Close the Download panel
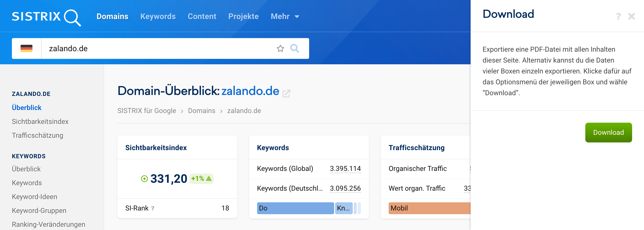The height and width of the screenshot is (230, 644). [x=632, y=17]
